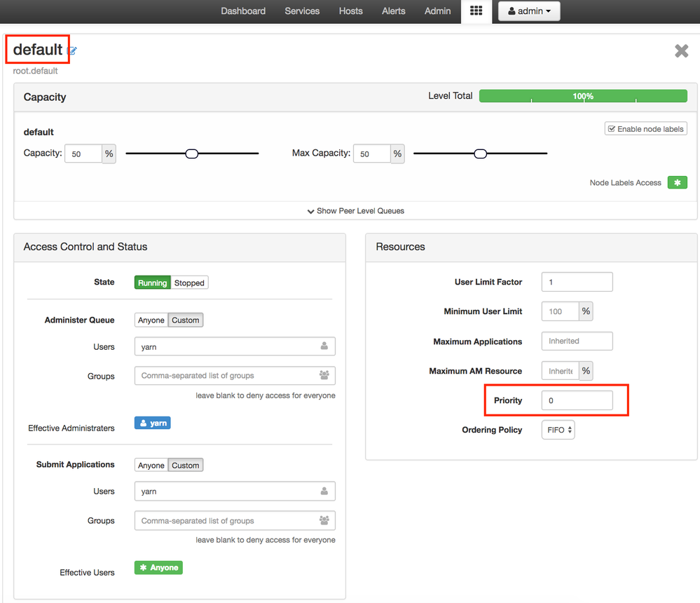The height and width of the screenshot is (603, 700).
Task: Click the Resources panel heading
Action: coord(400,247)
